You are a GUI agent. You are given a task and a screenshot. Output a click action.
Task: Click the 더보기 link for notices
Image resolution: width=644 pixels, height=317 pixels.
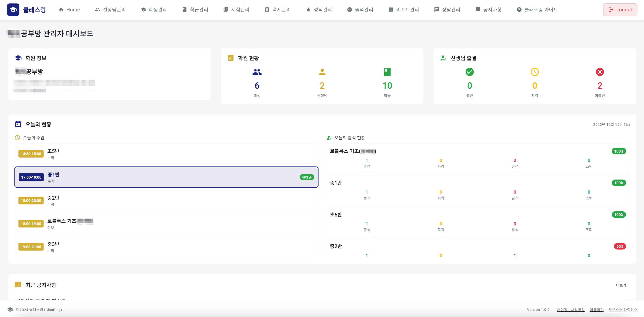click(x=621, y=285)
